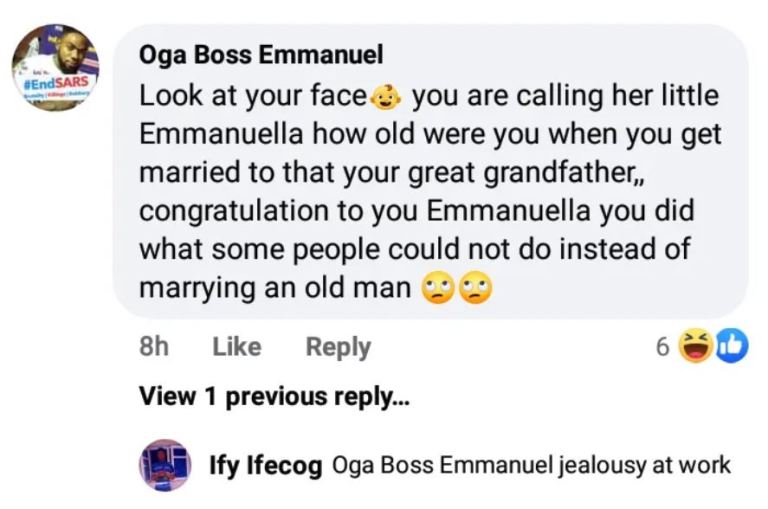Click the first rolling eyes emoji
This screenshot has width=768, height=509.
(x=439, y=289)
